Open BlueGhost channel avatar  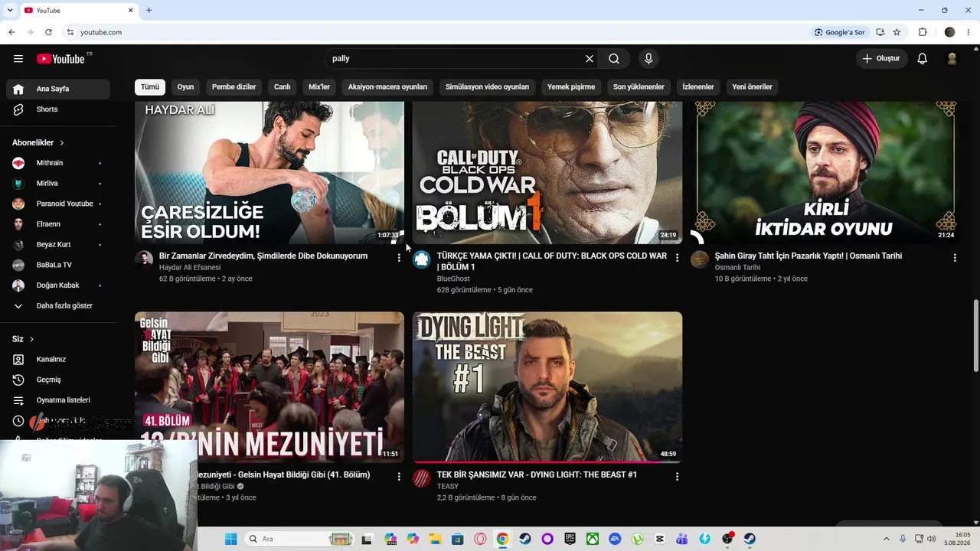pyautogui.click(x=422, y=259)
